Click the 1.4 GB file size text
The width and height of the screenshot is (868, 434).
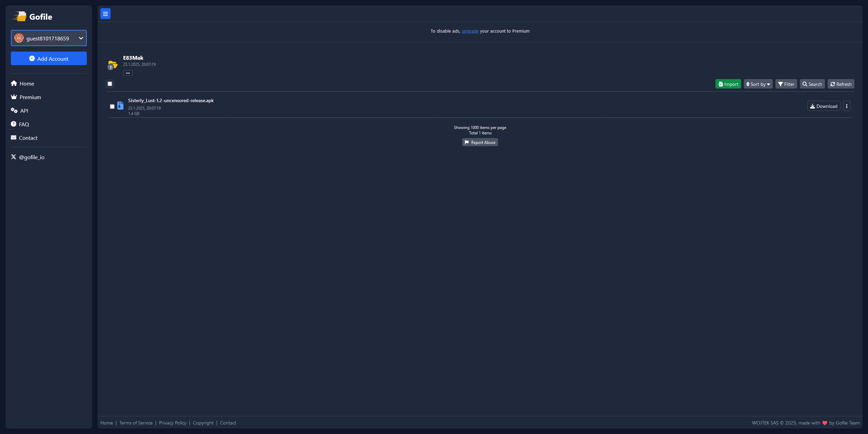pyautogui.click(x=134, y=114)
